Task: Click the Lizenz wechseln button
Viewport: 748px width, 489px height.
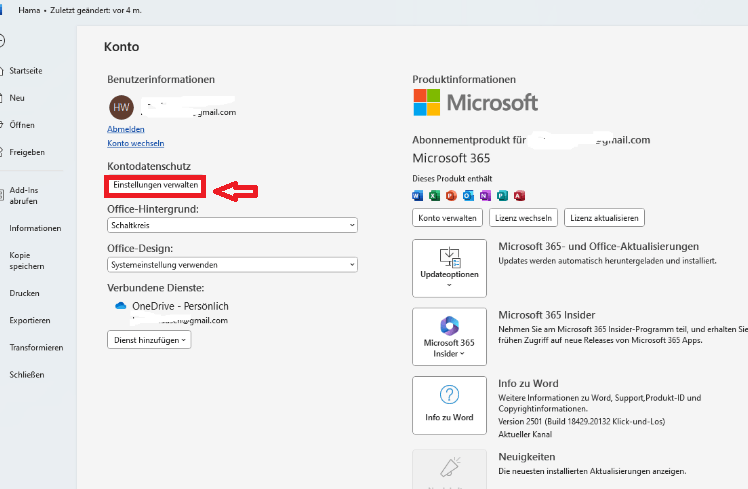Action: (523, 218)
